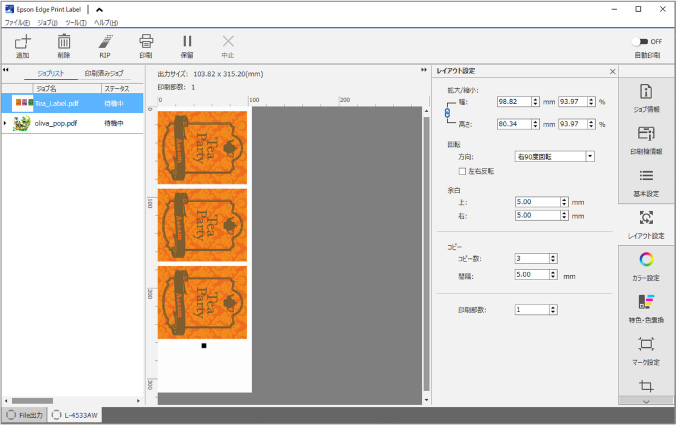Viewport: 676px width, 425px height.
Task: Toggle the 自動印刷 auto-print switch
Action: click(641, 41)
